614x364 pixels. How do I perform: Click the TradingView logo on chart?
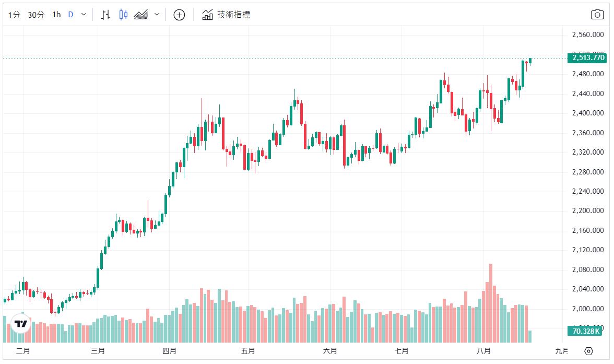point(21,324)
